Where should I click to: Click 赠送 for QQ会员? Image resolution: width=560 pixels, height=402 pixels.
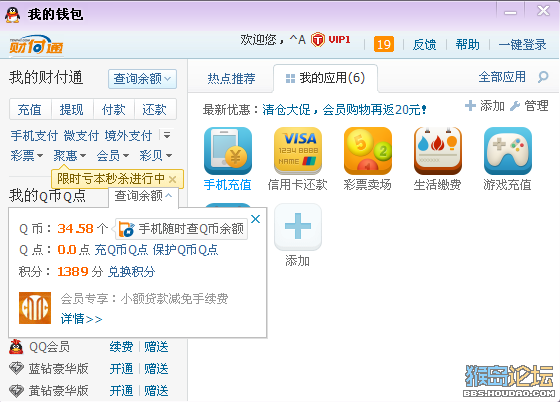point(156,347)
